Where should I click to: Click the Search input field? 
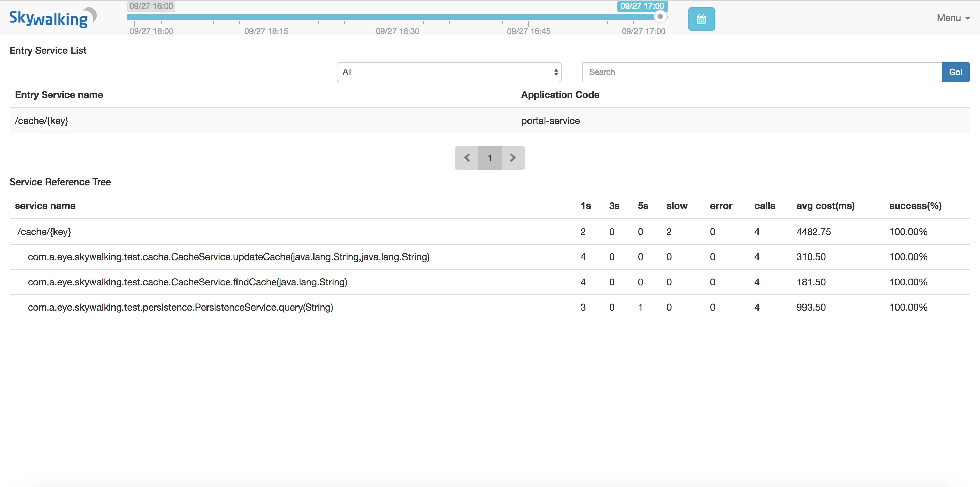[761, 72]
